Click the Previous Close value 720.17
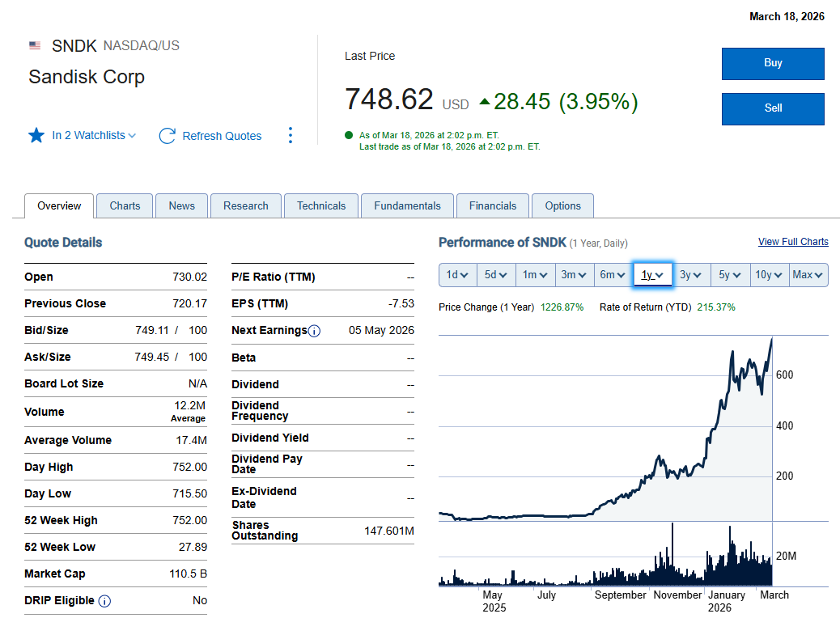840x618 pixels. tap(189, 303)
